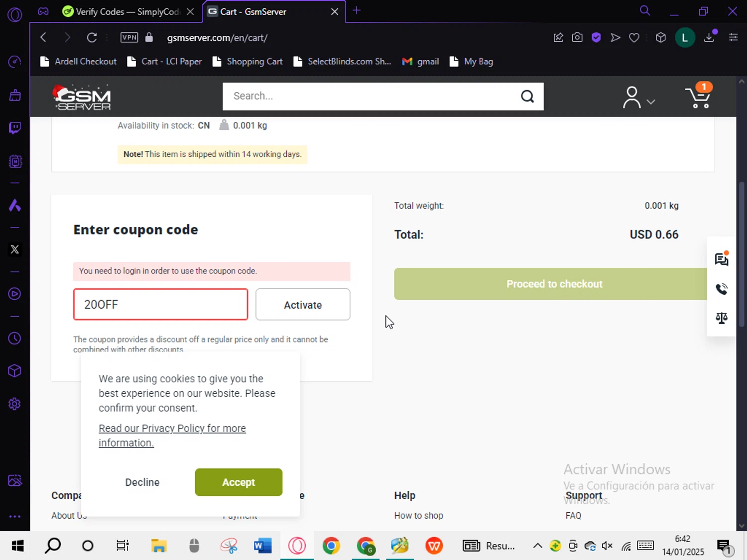Open the Windows notification center

coord(725,547)
